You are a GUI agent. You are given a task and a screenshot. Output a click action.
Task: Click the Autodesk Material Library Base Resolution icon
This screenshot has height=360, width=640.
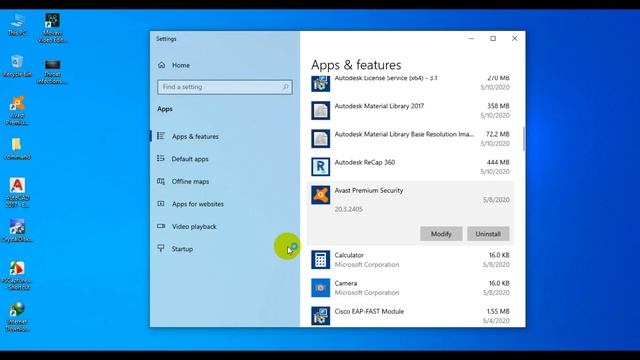tap(320, 138)
